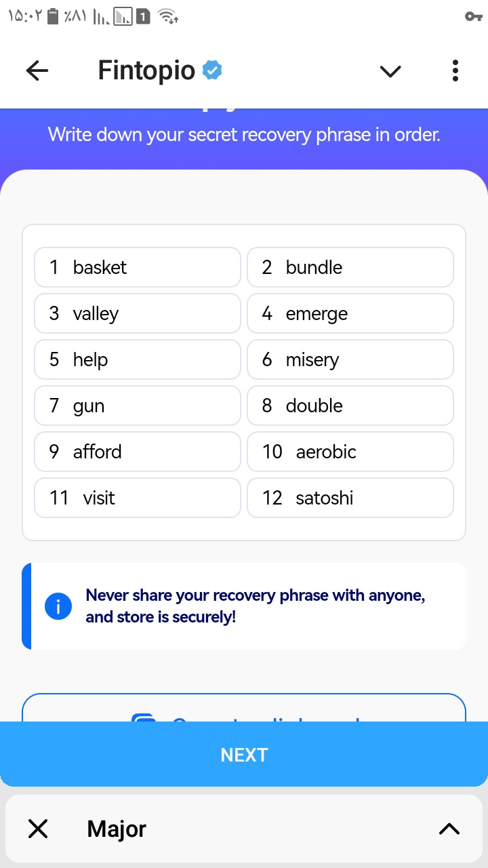Collapse the Fintopio mini app chevron
The height and width of the screenshot is (868, 488).
(x=390, y=71)
